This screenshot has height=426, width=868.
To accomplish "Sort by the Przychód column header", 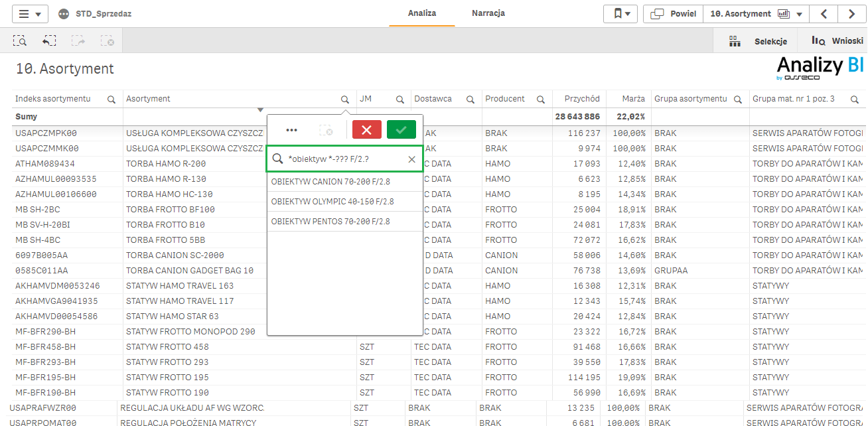I will 582,99.
